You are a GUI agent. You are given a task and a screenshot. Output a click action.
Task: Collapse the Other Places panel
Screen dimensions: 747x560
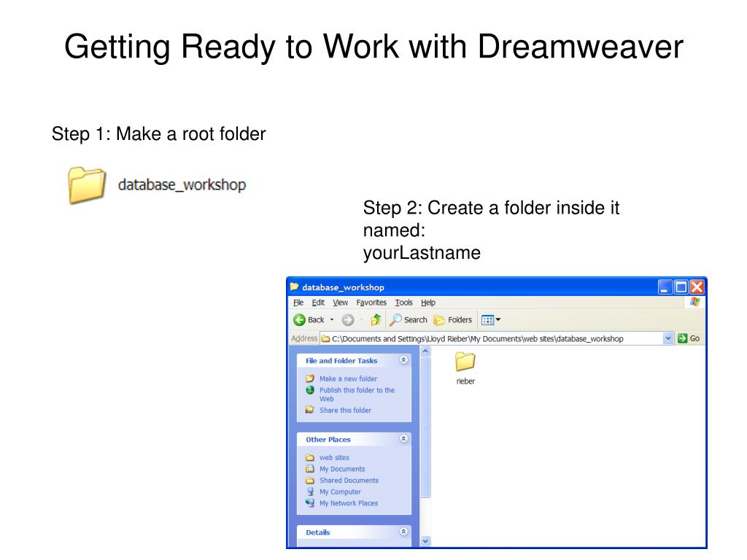(403, 438)
